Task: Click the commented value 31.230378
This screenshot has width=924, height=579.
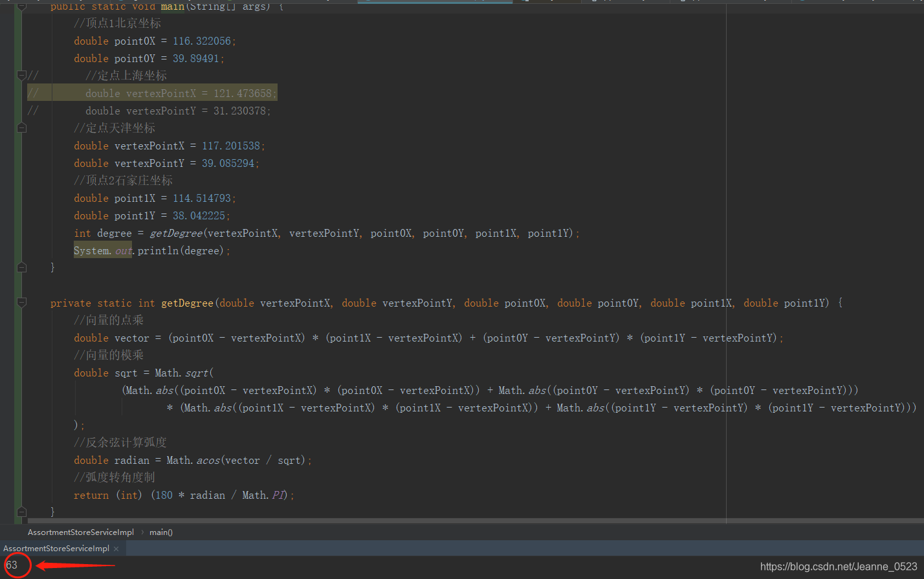Action: (x=240, y=111)
